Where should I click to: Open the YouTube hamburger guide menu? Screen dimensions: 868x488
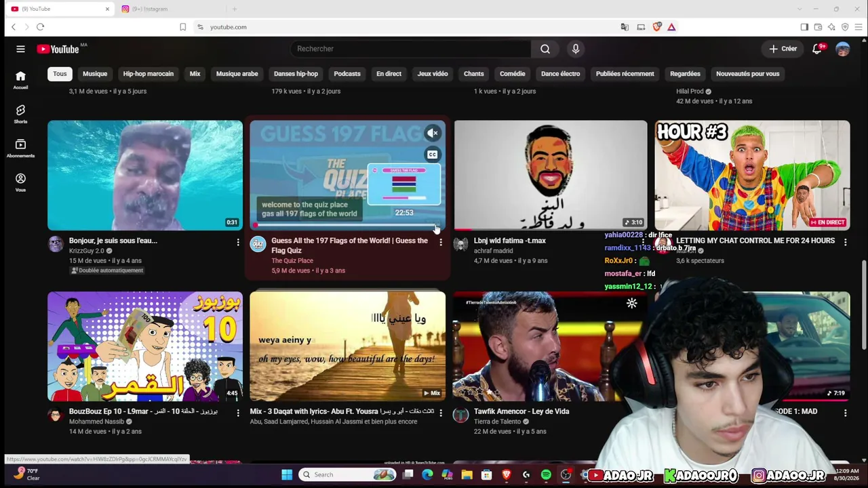point(20,49)
